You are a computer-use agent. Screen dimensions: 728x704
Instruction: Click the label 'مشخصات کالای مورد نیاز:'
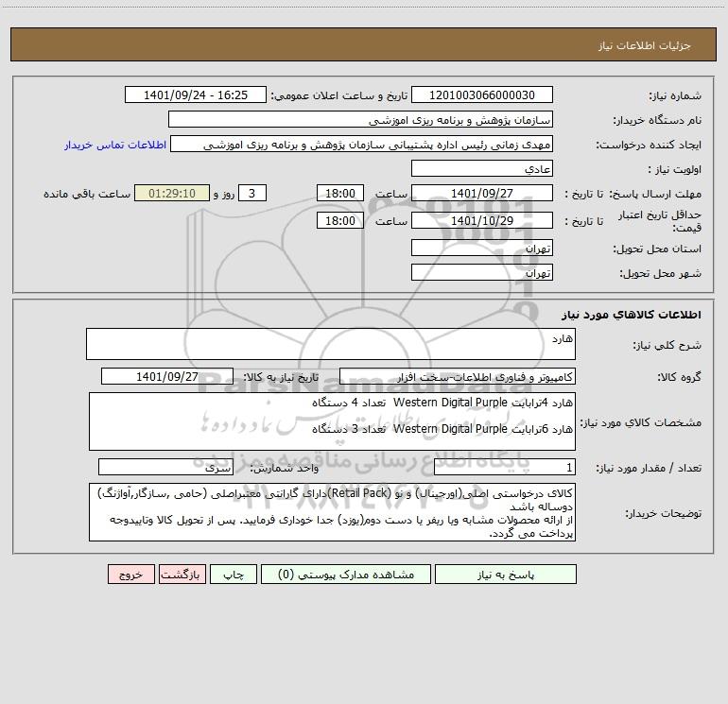click(641, 422)
